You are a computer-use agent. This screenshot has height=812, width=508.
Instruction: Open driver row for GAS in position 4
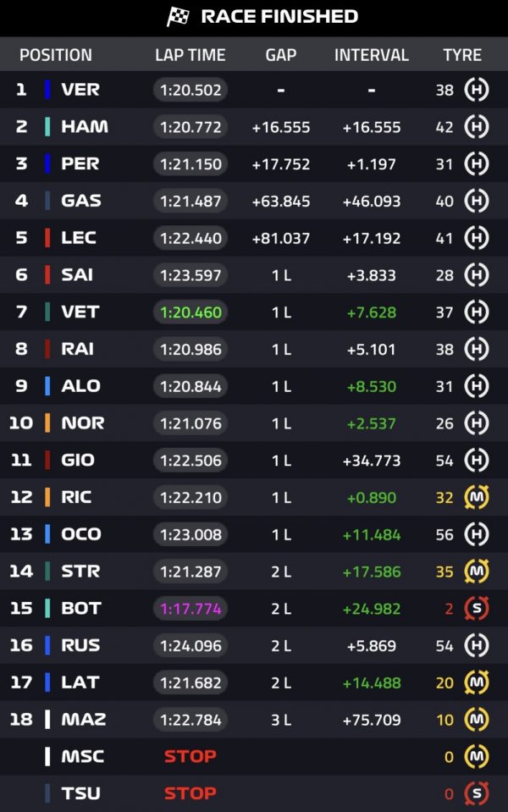(x=254, y=201)
